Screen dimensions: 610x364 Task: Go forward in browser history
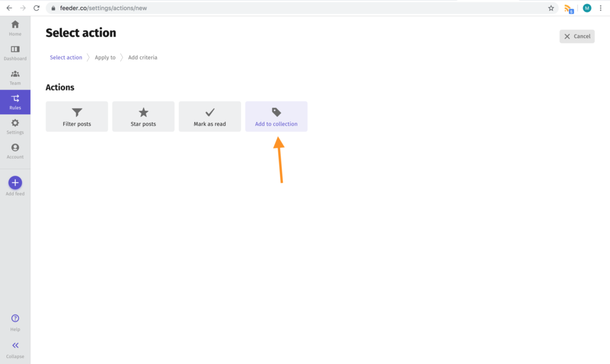[23, 8]
